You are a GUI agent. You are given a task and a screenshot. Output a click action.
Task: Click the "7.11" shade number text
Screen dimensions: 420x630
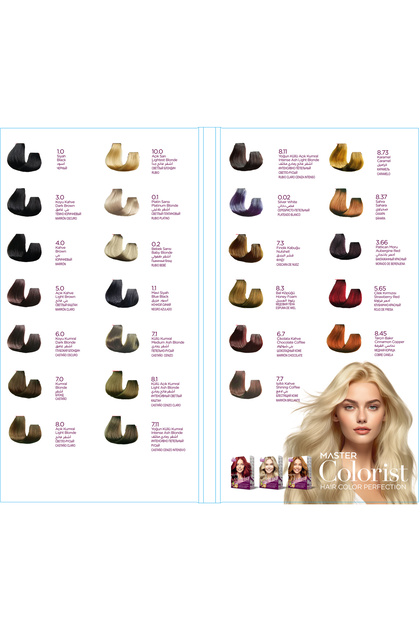coord(156,424)
